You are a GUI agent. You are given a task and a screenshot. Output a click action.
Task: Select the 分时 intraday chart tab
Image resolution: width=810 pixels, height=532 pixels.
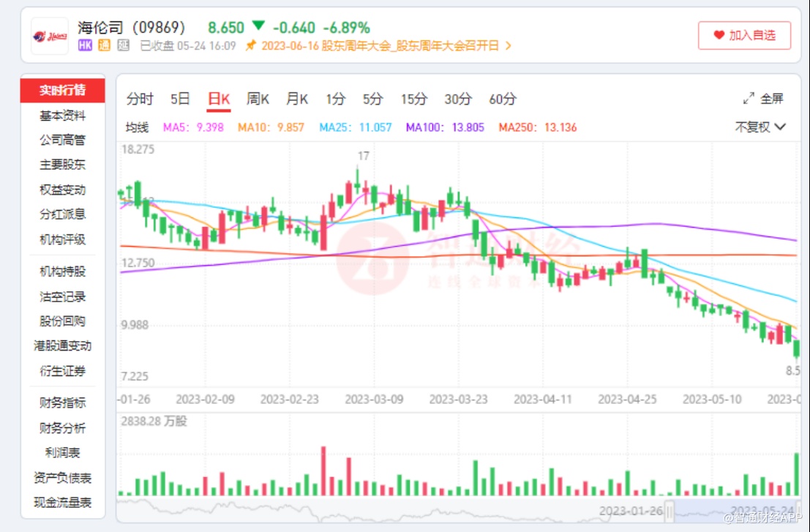(x=140, y=99)
